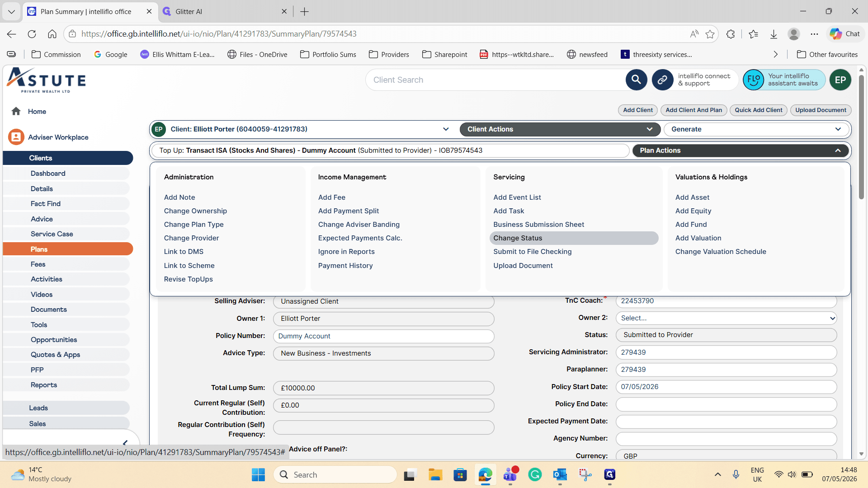Open browser extensions puzzle icon

point(731,34)
